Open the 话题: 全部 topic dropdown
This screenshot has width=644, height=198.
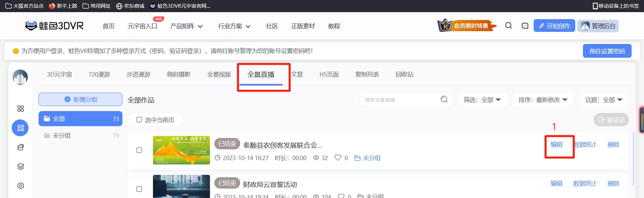(x=604, y=100)
